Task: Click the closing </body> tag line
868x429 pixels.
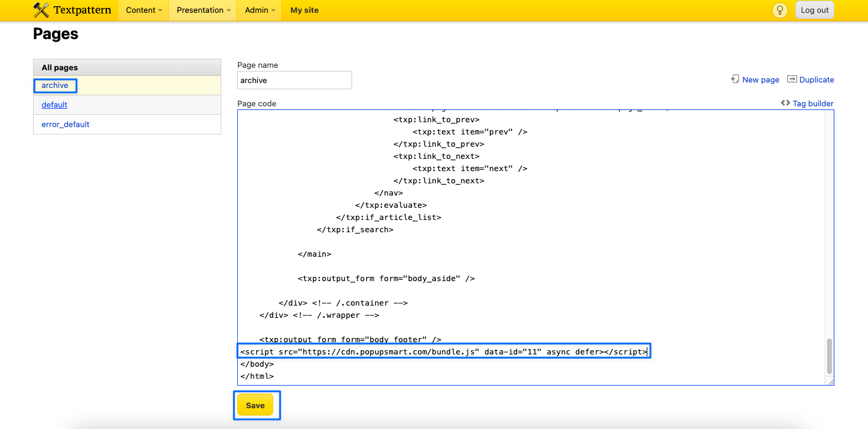Action: [x=257, y=364]
